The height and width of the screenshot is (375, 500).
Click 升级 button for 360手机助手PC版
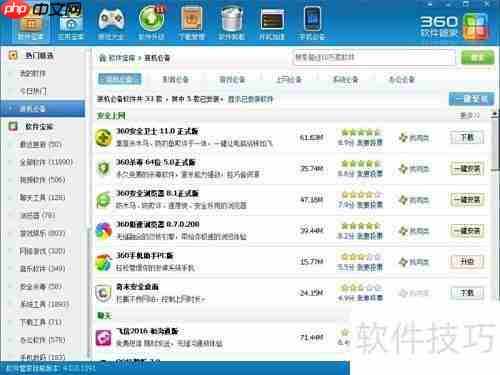click(x=467, y=262)
